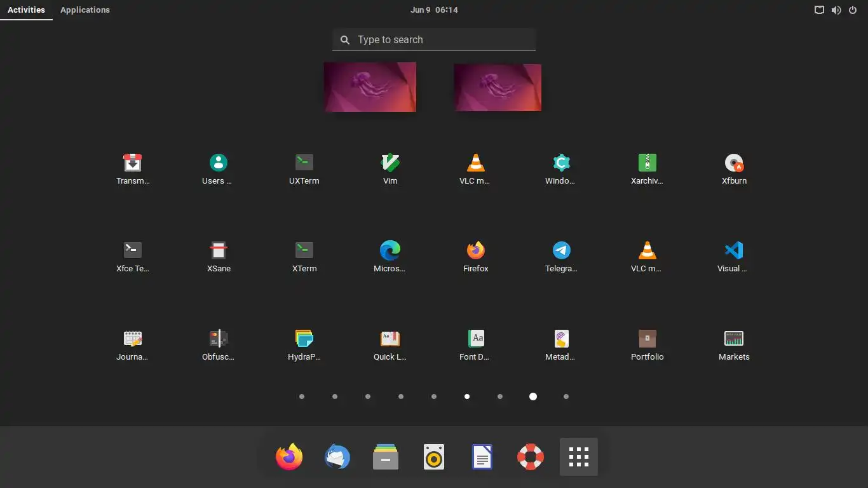Screen dimensions: 868x488
Task: Select the first workspace thumbnail
Action: click(370, 87)
